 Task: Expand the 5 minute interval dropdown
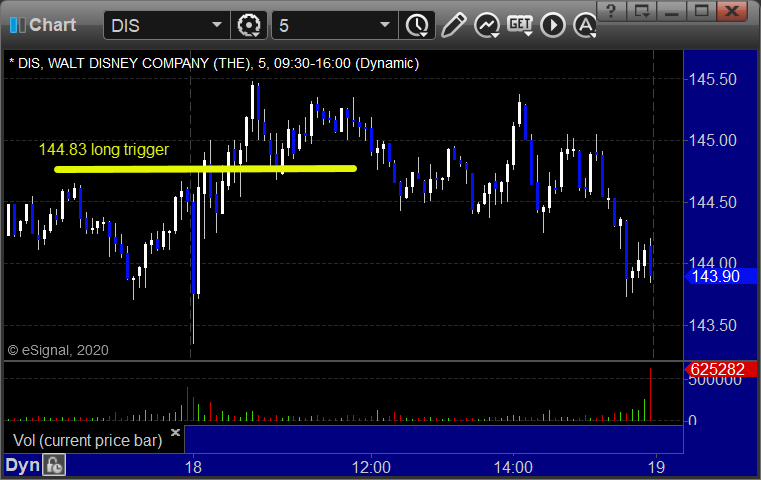pos(384,25)
